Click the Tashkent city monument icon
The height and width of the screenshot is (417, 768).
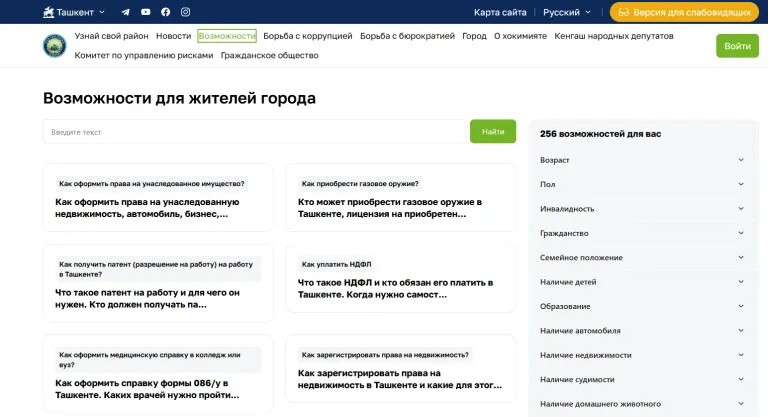48,12
